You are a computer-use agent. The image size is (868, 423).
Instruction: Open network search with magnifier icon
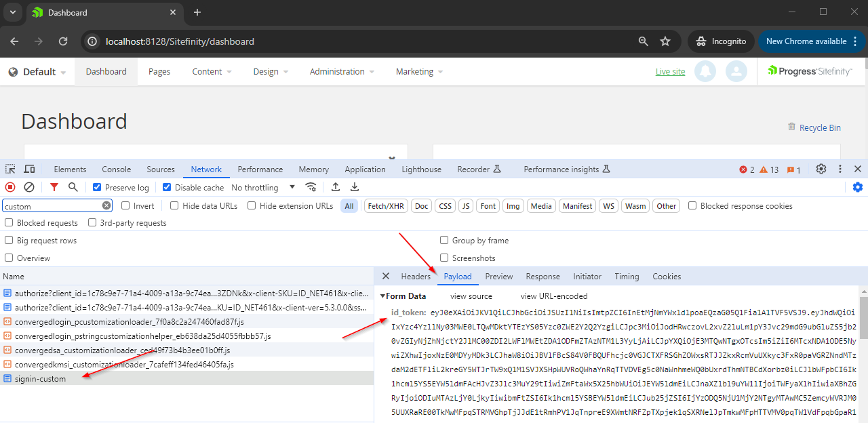coord(73,187)
